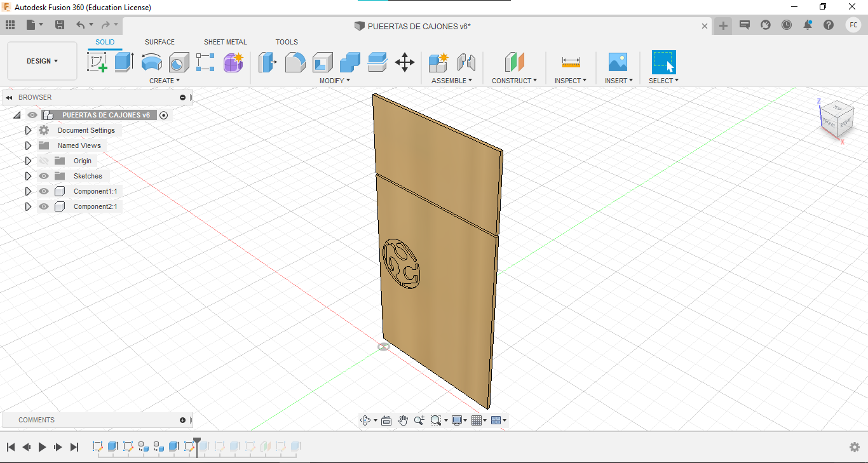Switch to the TOOLS tab

287,42
